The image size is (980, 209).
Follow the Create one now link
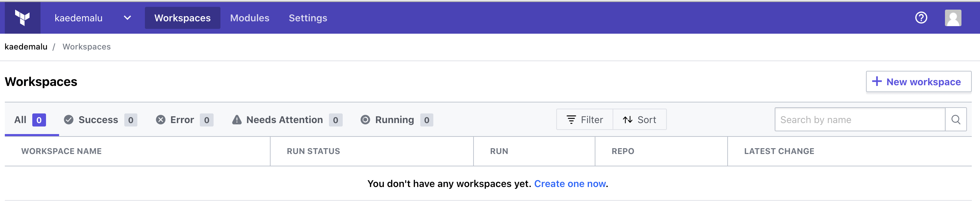point(570,184)
